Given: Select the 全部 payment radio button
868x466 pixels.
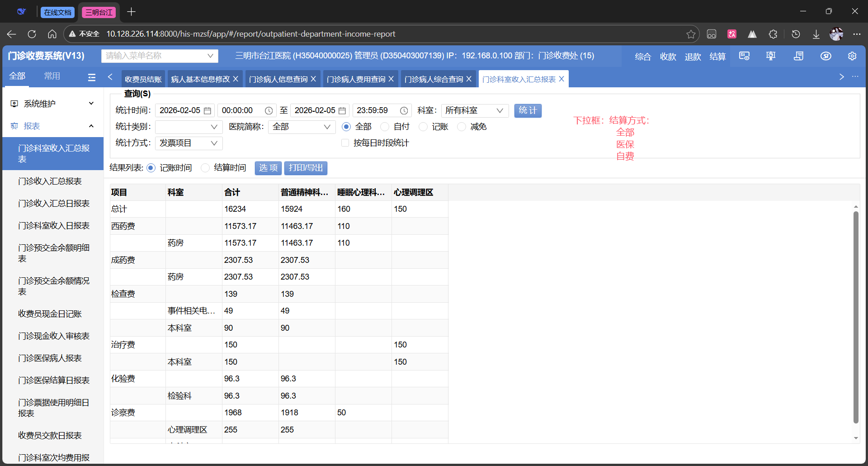Looking at the screenshot, I should tap(346, 127).
